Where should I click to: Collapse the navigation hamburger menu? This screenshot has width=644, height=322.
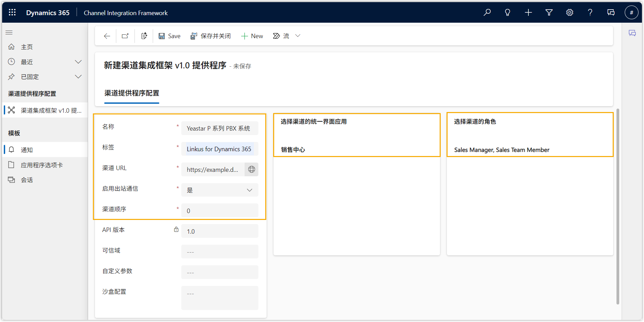(9, 32)
